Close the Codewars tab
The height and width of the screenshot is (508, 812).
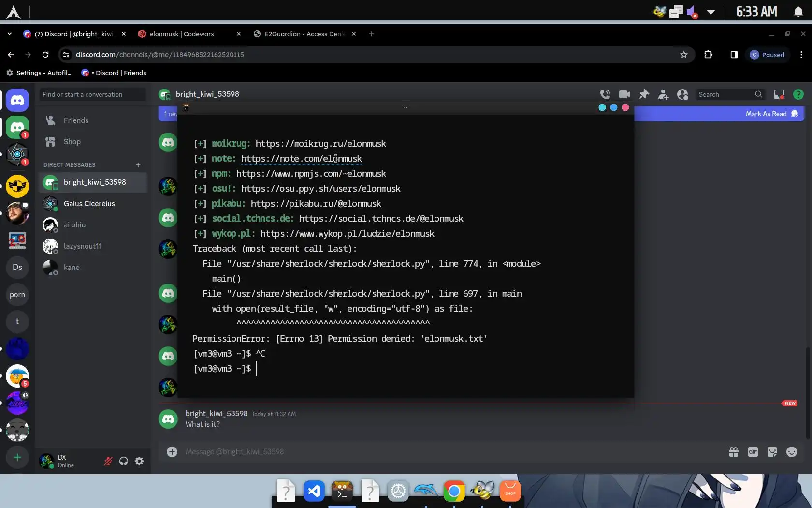point(239,34)
